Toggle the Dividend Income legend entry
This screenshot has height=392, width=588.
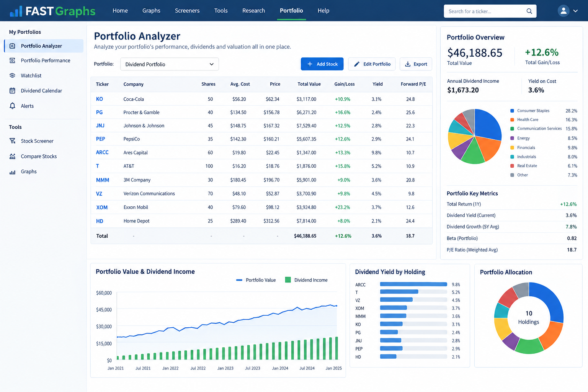[306, 280]
